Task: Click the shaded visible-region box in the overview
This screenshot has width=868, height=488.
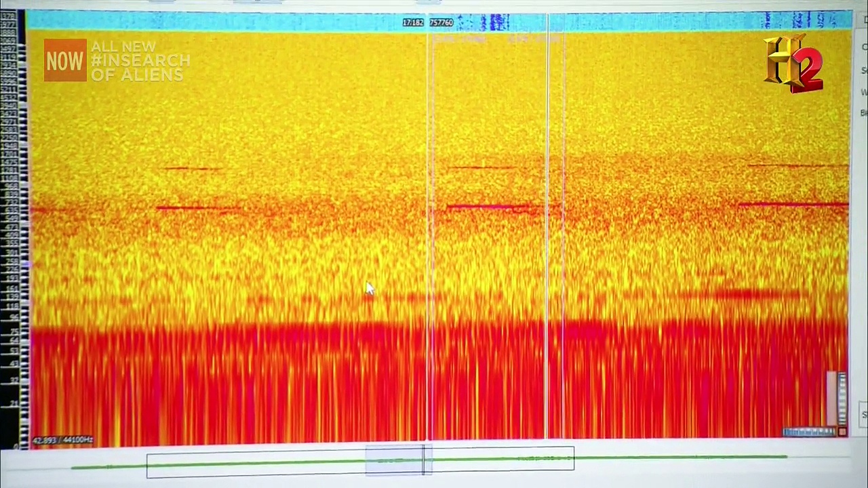Action: [395, 460]
